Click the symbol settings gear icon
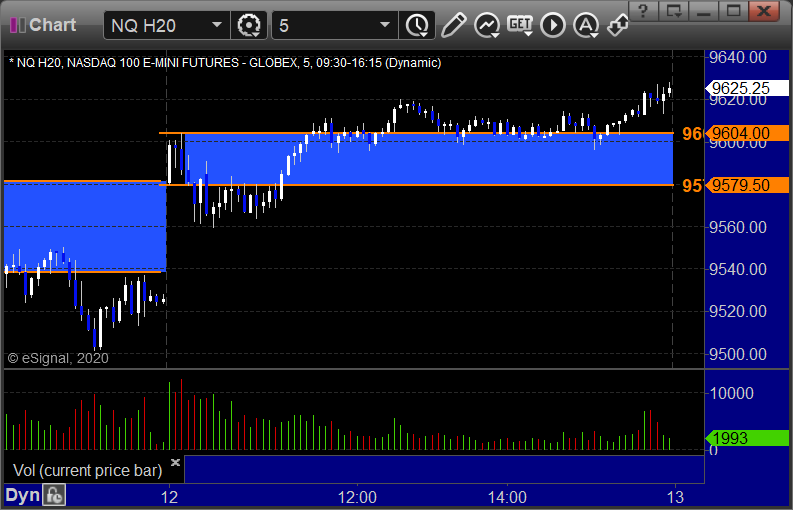Viewport: 793px width, 510px height. pos(249,25)
